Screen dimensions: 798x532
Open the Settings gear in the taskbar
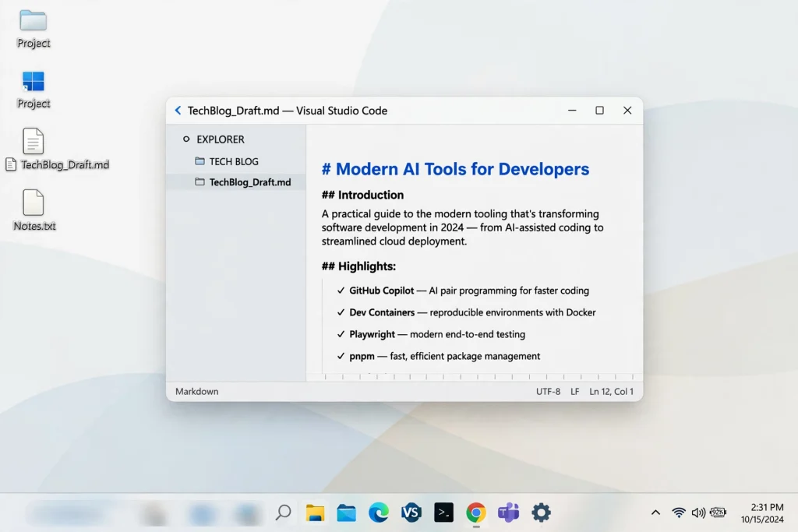point(541,513)
